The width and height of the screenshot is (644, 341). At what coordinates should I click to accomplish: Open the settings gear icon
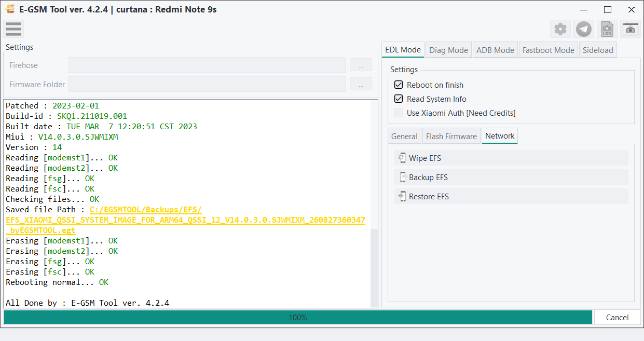point(560,29)
